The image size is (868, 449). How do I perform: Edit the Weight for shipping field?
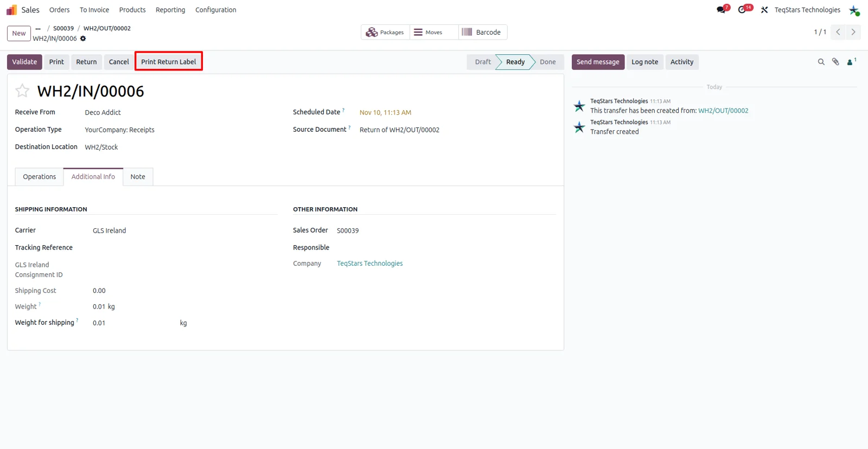tap(133, 323)
